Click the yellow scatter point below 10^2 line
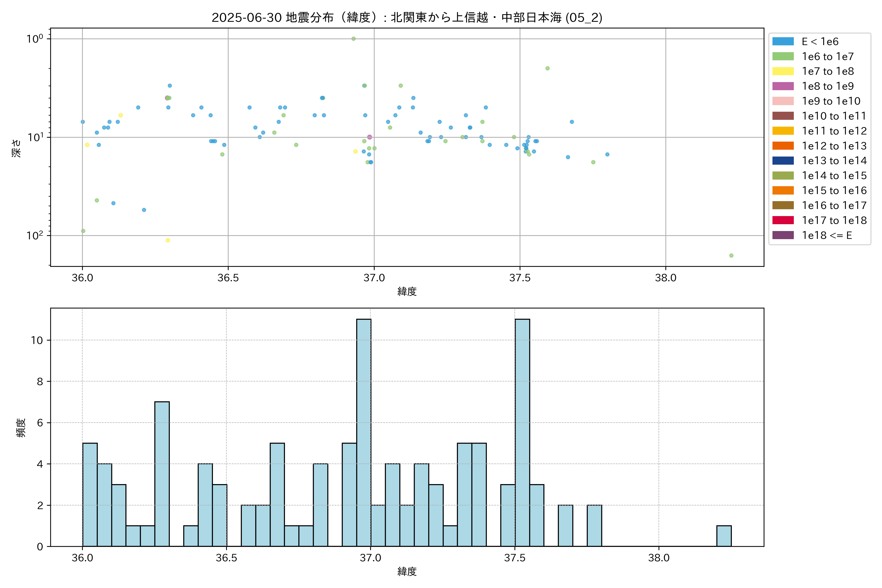882x588 pixels. pos(168,240)
